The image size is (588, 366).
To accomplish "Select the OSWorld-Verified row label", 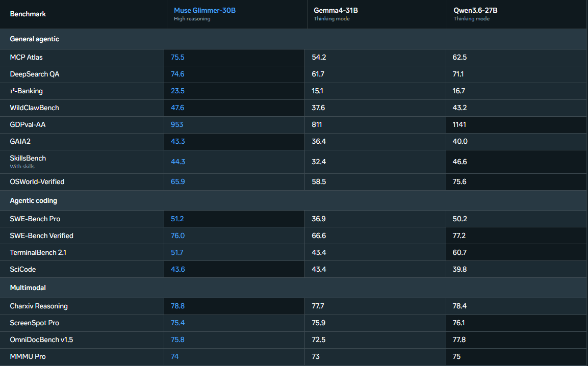I will pos(37,181).
